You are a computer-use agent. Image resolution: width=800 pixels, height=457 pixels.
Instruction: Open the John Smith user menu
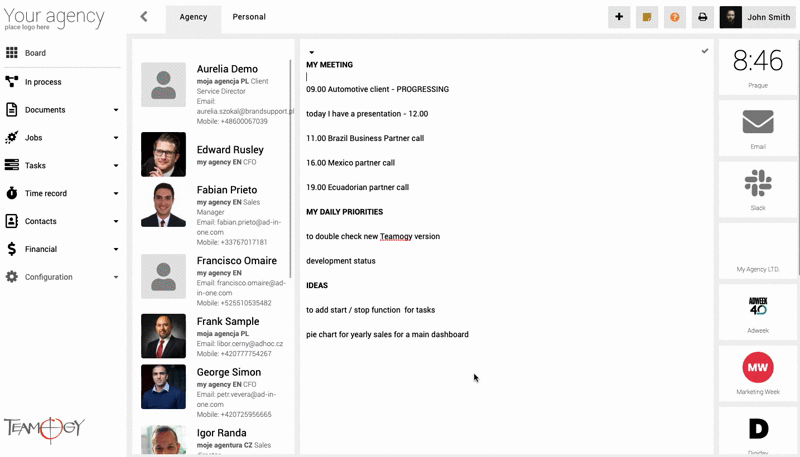pyautogui.click(x=758, y=17)
